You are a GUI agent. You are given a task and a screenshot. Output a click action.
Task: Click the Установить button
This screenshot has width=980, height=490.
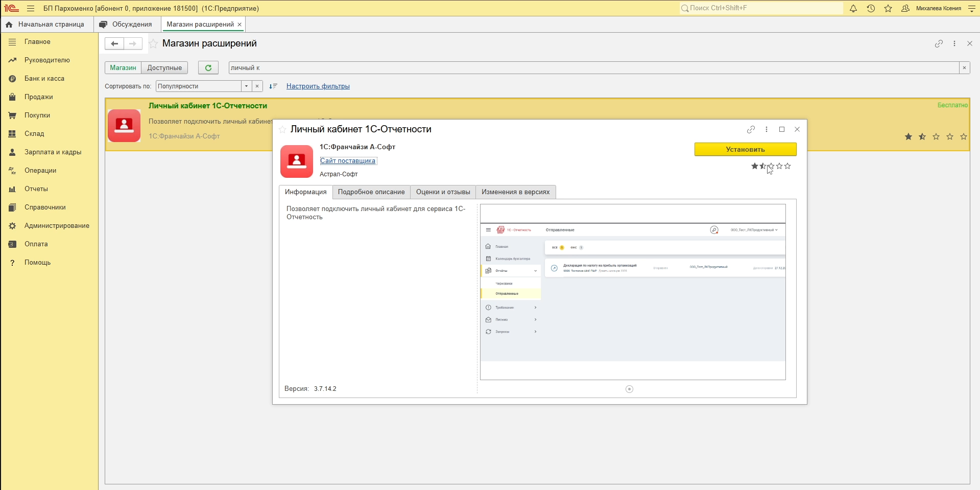coord(745,149)
